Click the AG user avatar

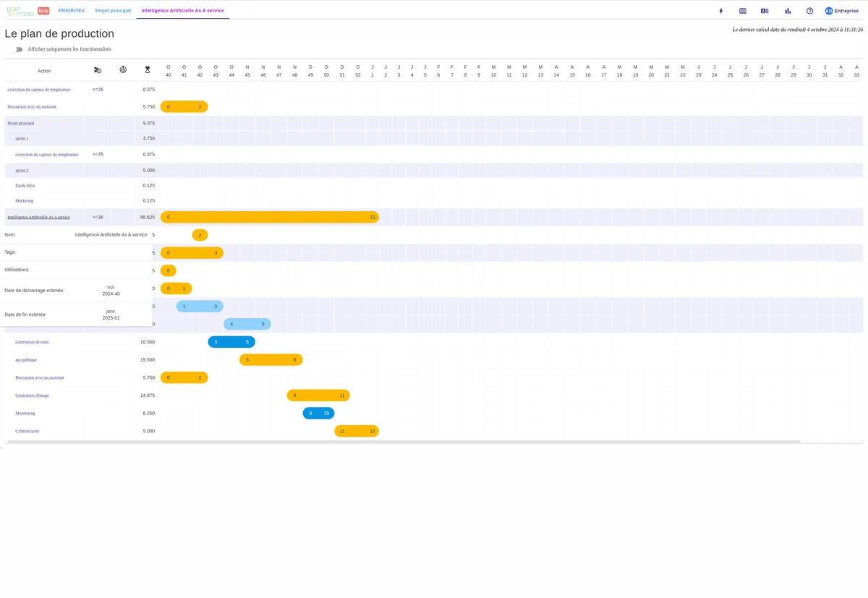[x=829, y=11]
